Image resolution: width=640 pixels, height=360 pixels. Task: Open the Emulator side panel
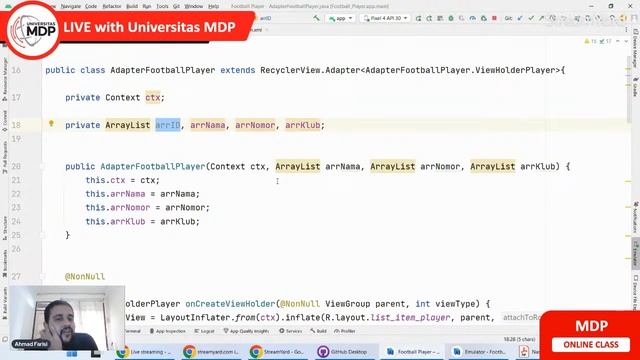(x=635, y=253)
